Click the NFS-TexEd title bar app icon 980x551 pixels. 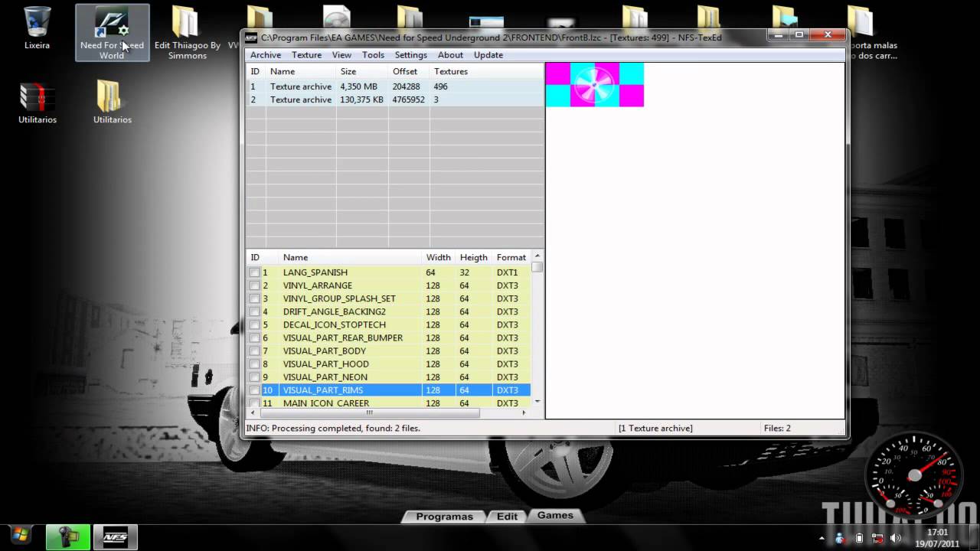(251, 37)
